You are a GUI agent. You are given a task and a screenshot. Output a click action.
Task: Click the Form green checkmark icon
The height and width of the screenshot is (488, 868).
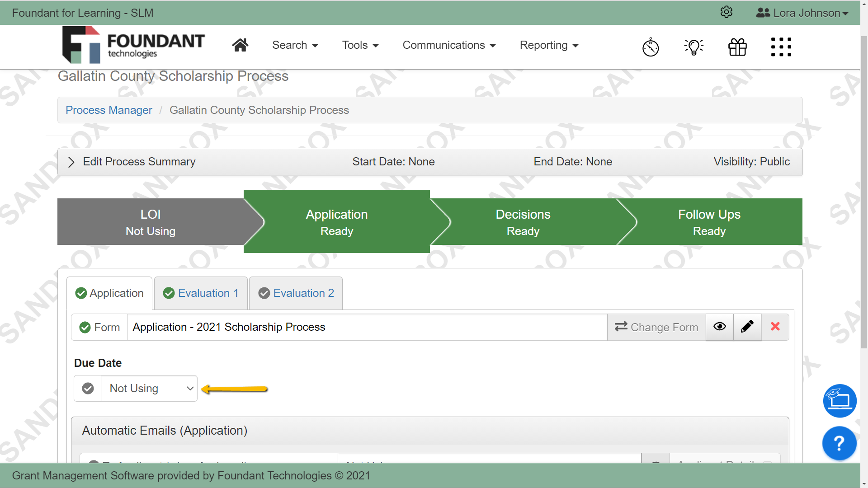click(85, 327)
